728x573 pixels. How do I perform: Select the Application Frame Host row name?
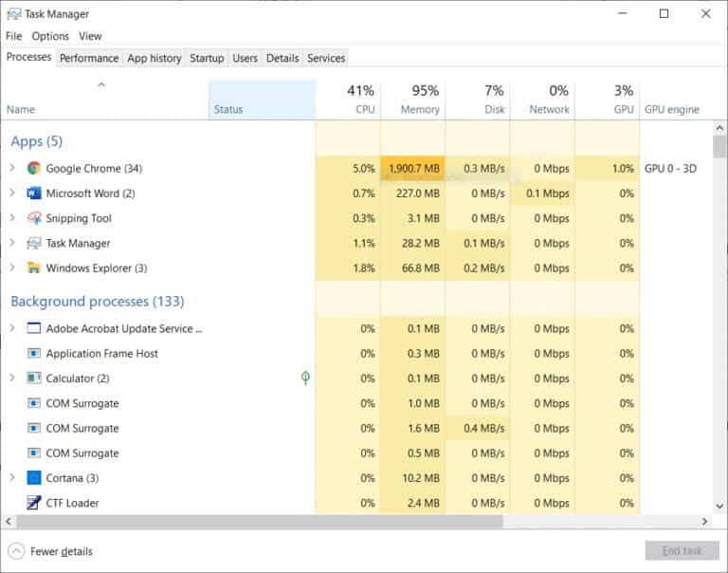(x=101, y=354)
